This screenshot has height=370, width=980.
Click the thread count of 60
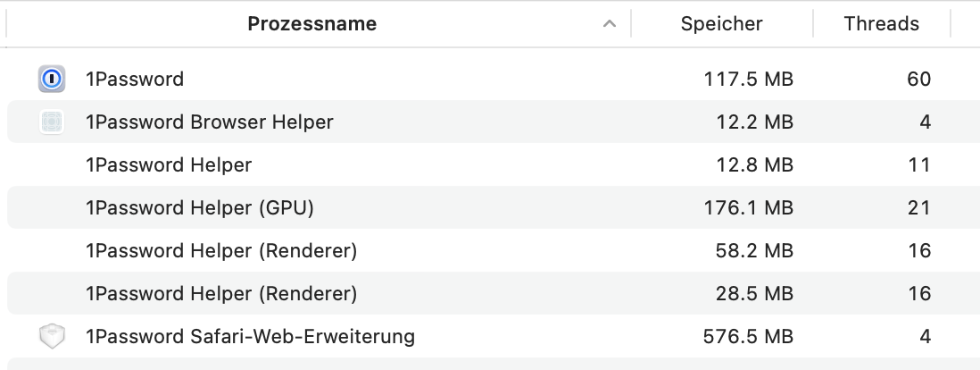[x=918, y=80]
